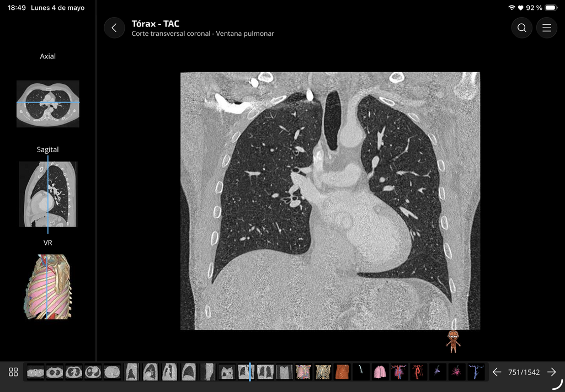Tap the orientation human figure icon
Viewport: 565px width, 392px height.
click(454, 341)
